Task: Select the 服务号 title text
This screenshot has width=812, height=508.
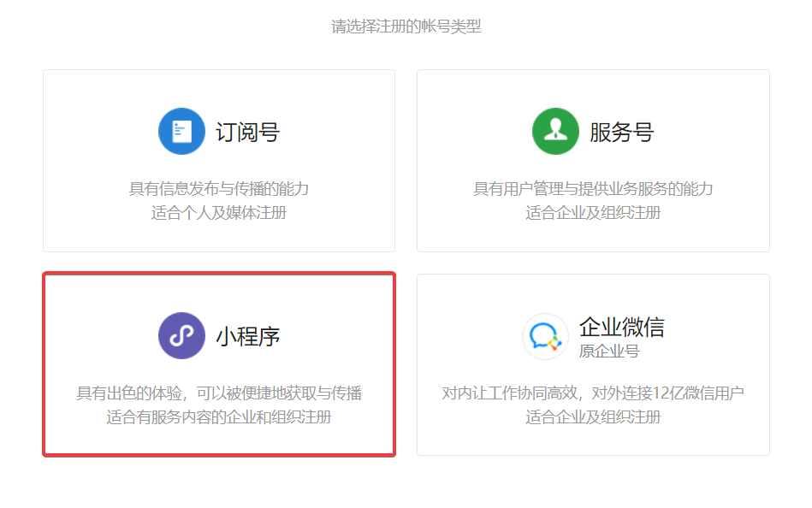Action: coord(621,132)
